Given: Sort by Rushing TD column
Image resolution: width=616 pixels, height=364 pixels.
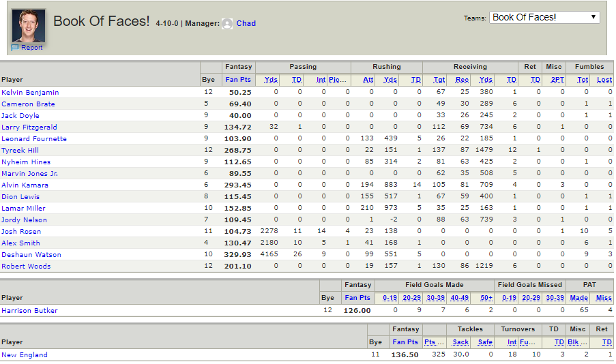Looking at the screenshot, I should point(416,80).
